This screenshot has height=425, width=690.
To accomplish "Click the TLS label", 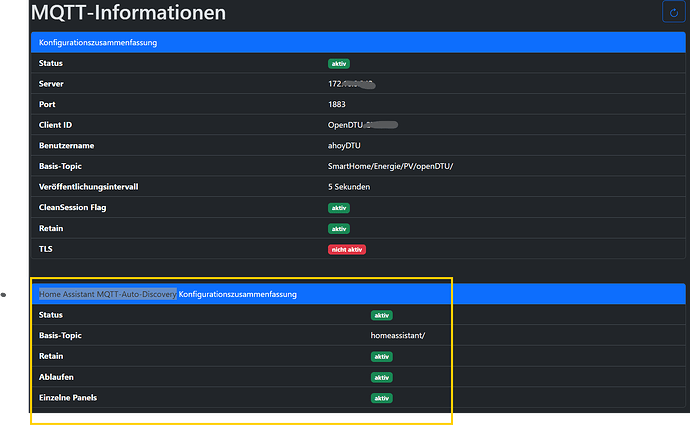I will click(x=45, y=249).
